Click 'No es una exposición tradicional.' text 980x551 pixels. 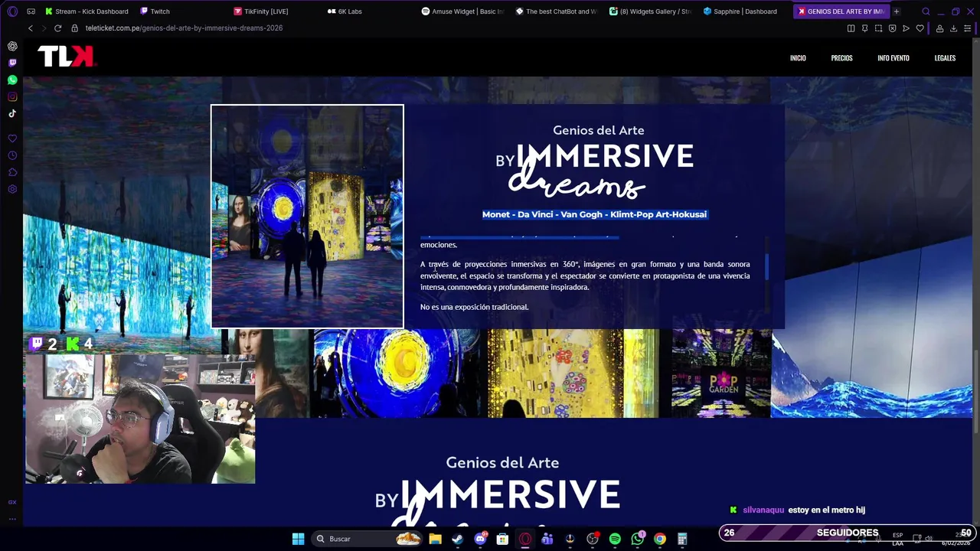(474, 307)
